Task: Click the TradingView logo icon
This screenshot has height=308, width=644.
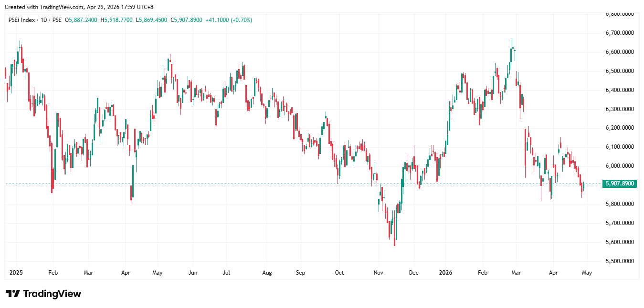Action: pyautogui.click(x=12, y=294)
